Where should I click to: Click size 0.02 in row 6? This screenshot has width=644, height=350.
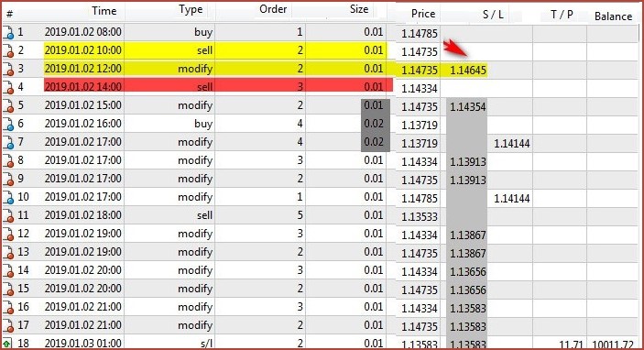click(x=374, y=124)
